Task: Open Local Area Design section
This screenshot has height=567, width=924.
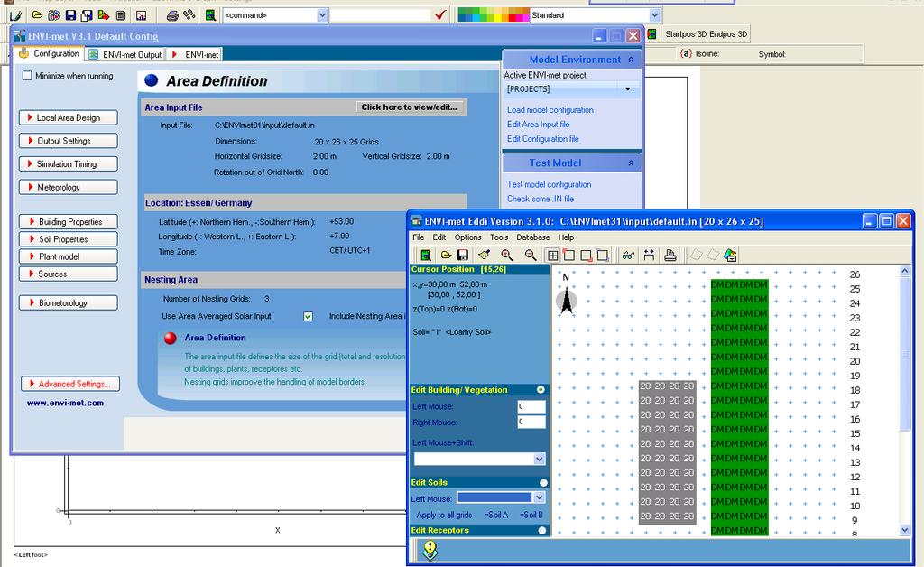Action: [x=69, y=118]
